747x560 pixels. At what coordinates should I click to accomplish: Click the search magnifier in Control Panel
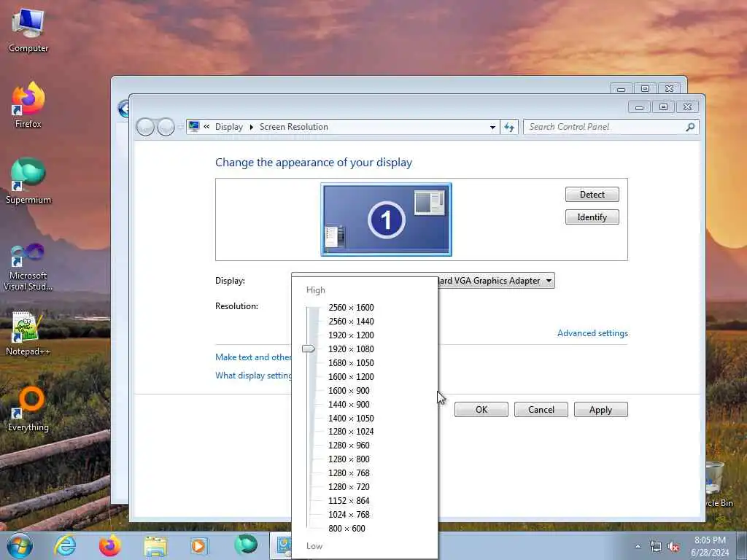click(x=690, y=127)
